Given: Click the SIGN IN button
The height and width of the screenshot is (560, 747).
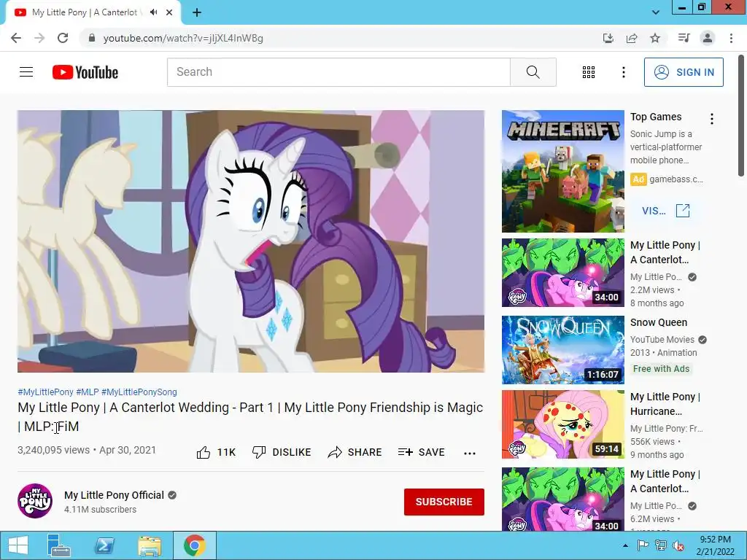Looking at the screenshot, I should tap(684, 72).
